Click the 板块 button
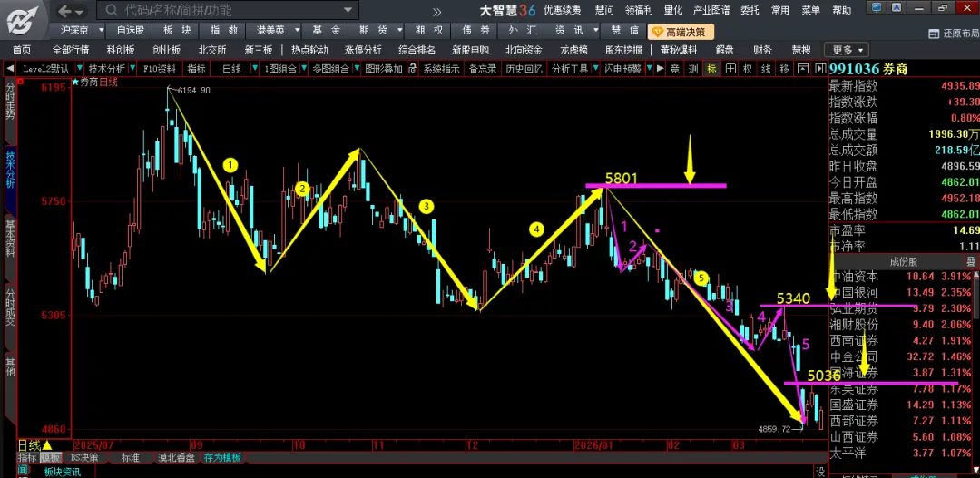 pos(178,30)
